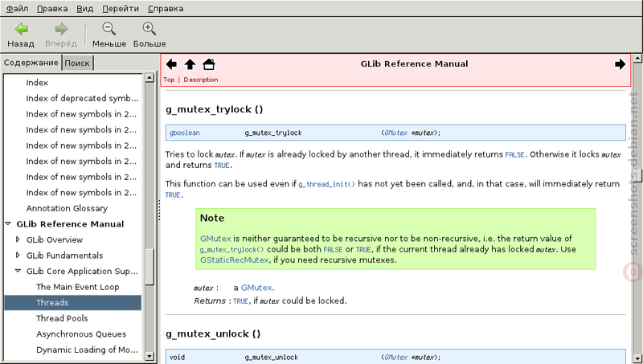This screenshot has height=364, width=643.
Task: Follow FALSE link in first paragraph
Action: [x=514, y=155]
